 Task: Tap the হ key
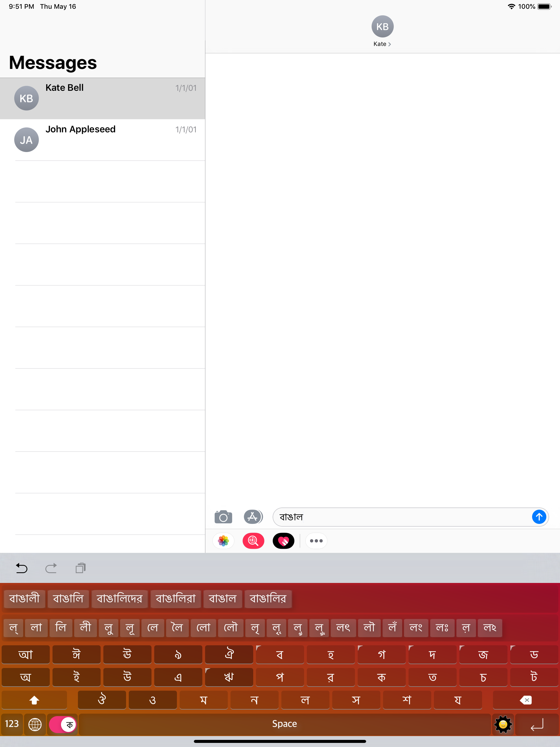(331, 655)
